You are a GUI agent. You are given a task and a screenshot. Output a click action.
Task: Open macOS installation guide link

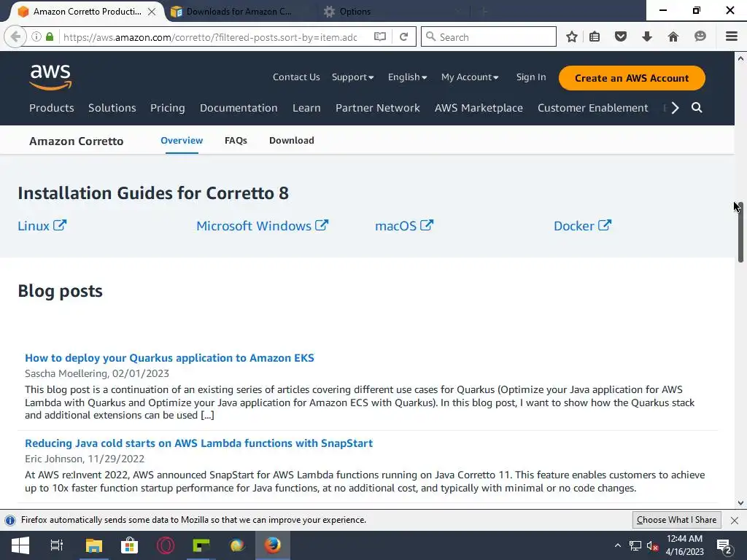(404, 226)
